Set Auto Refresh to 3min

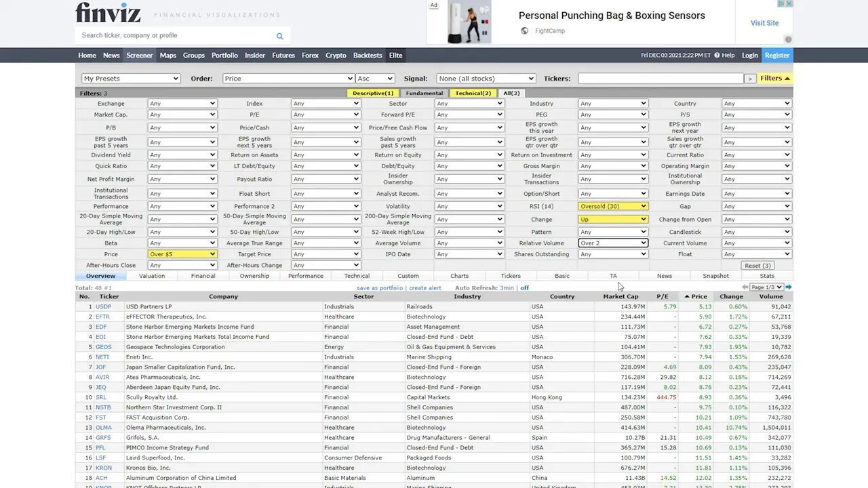(x=506, y=287)
